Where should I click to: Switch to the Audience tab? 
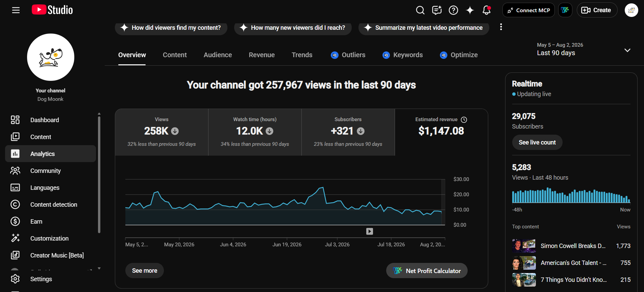coord(218,55)
